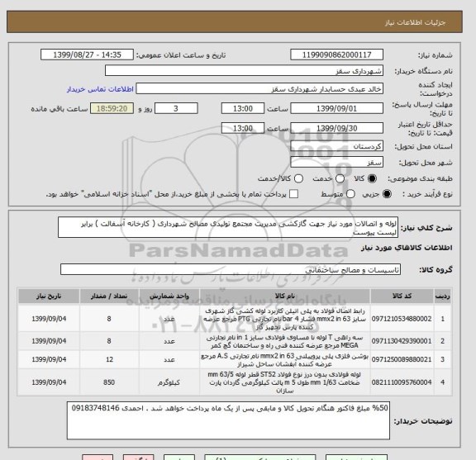
Task: Click product code 0971130429390001
Action: coord(402,341)
